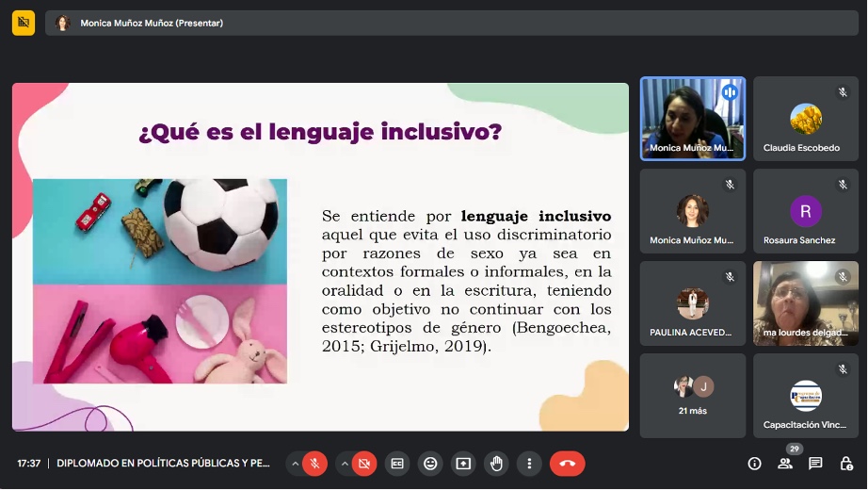The height and width of the screenshot is (490, 868).
Task: Turn on the camera button
Action: click(364, 464)
